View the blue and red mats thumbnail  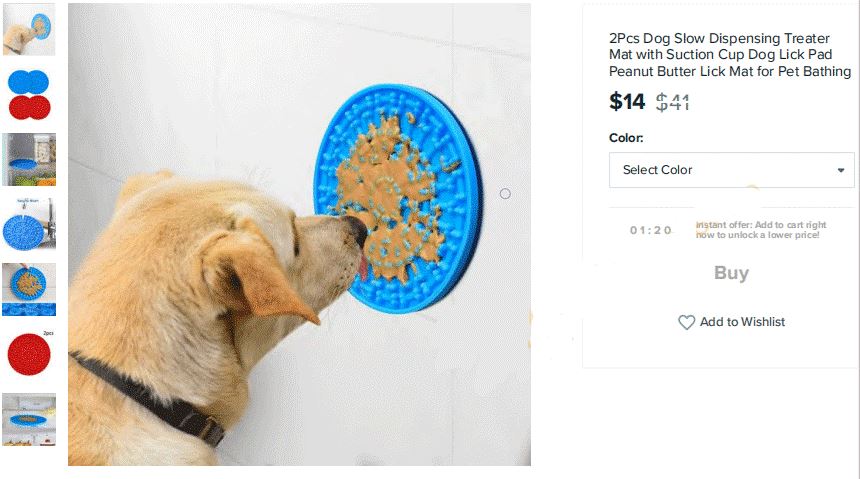[x=29, y=94]
